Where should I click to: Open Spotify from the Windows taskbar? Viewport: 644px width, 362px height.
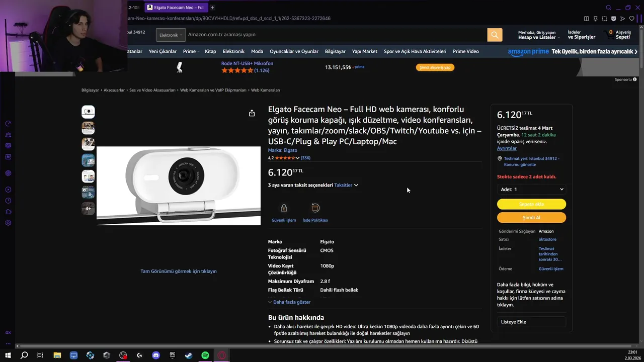point(205,355)
